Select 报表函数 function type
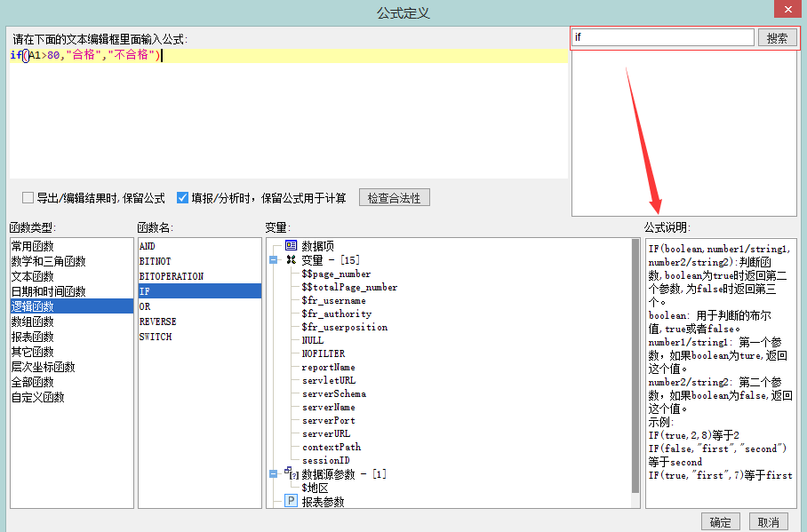This screenshot has height=532, width=807. click(71, 337)
